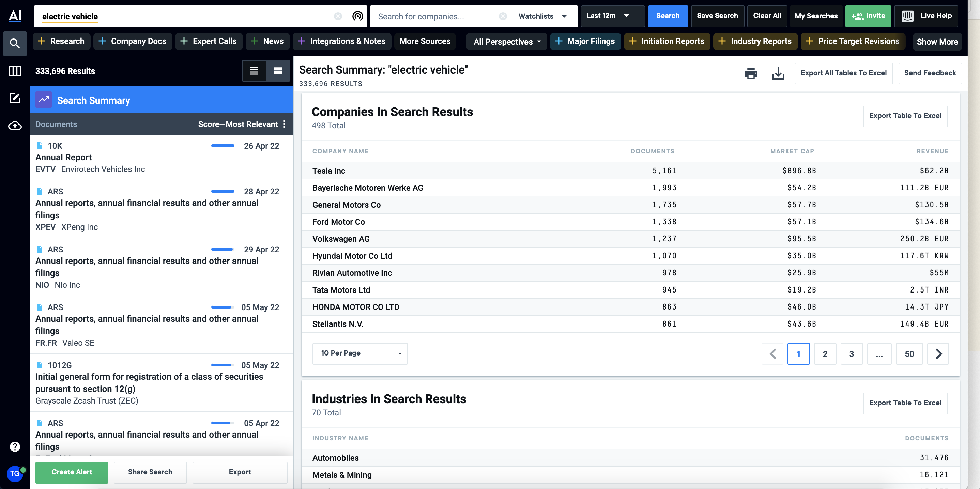This screenshot has height=489, width=980.
Task: Add Major Filings filter
Action: [x=585, y=41]
